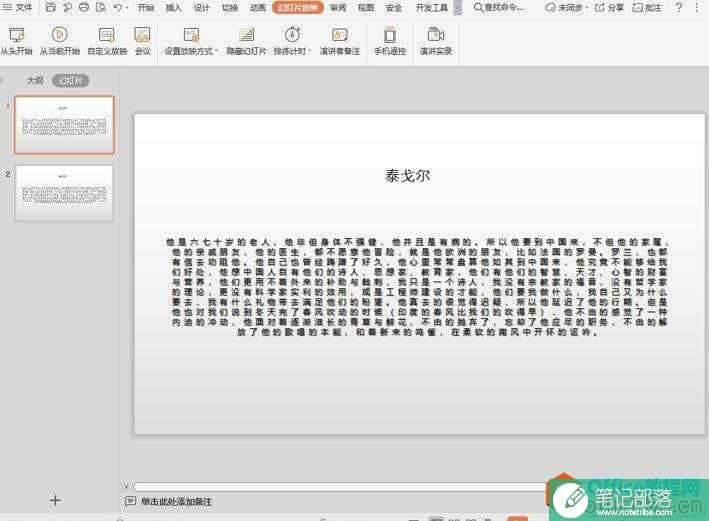Click the 批注 comment button

pyautogui.click(x=647, y=8)
